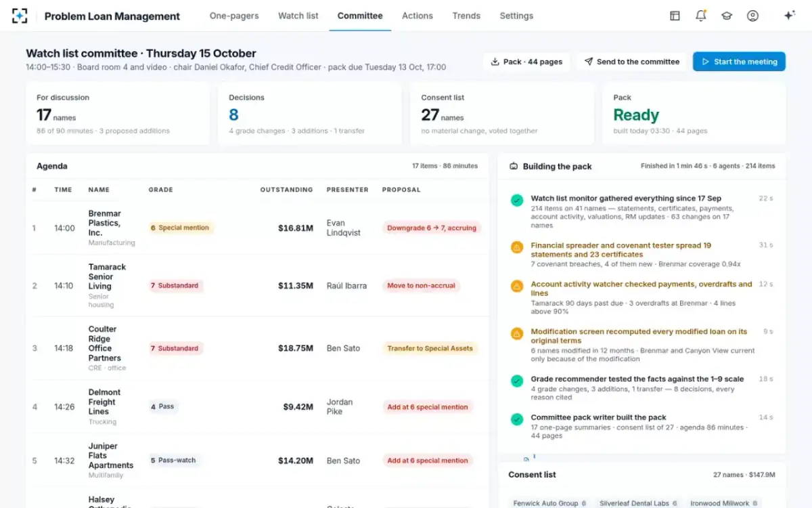Click Delmont's Add at 6 special mention proposal
Viewport: 812px width, 508px height.
(x=428, y=407)
